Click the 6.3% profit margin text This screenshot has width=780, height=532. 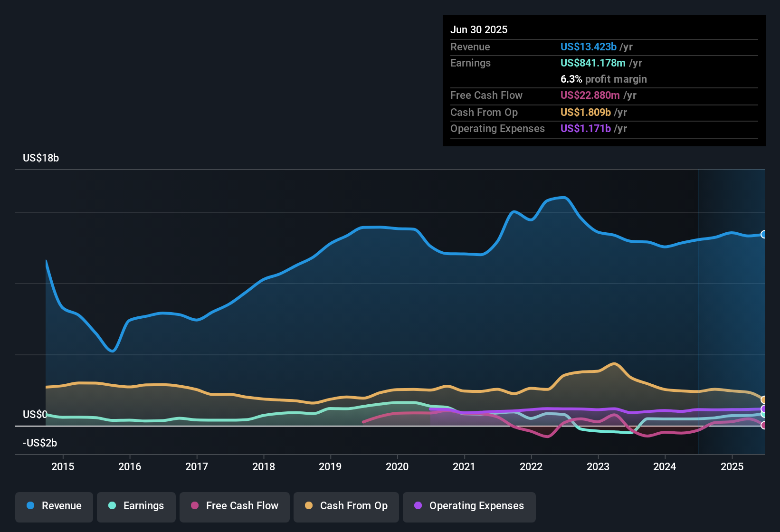[604, 79]
